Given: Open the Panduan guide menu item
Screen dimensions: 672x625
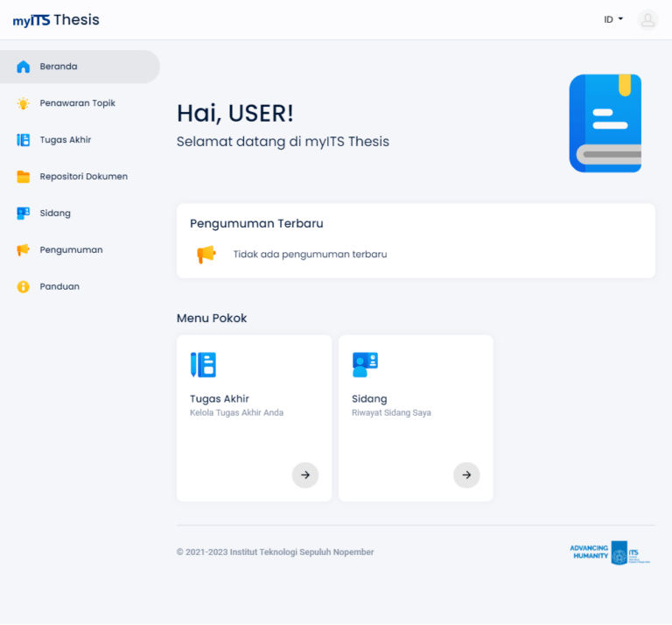Looking at the screenshot, I should click(59, 286).
